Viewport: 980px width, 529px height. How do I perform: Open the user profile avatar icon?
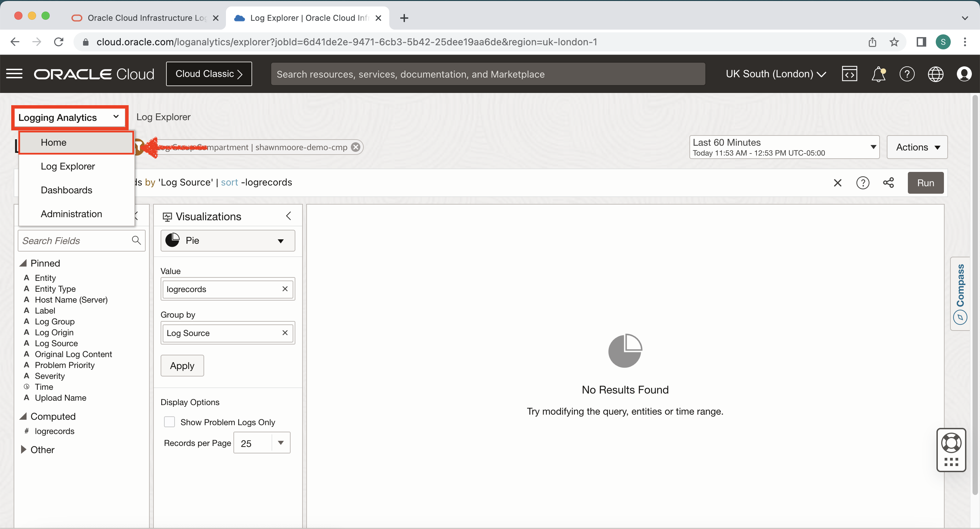pos(964,74)
